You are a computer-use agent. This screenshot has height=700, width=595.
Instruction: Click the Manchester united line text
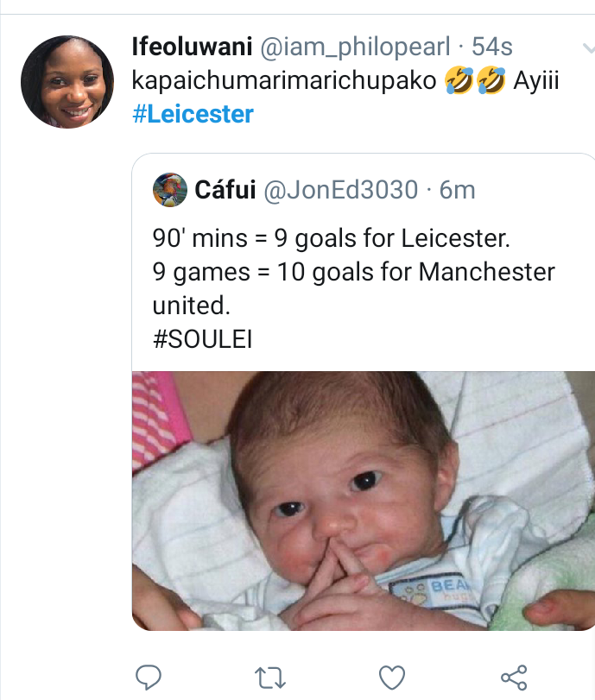(353, 273)
